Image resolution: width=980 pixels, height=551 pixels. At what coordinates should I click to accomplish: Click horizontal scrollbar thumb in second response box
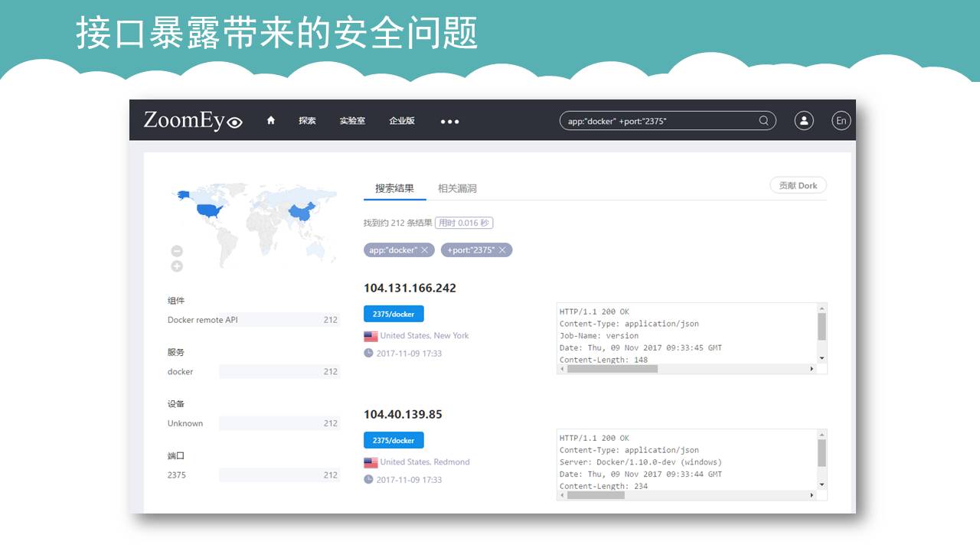596,495
